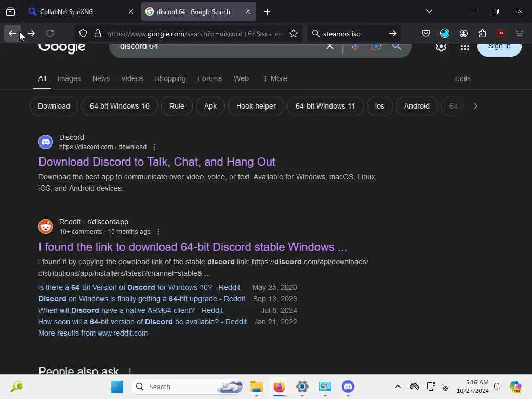Show more suggestion chips with the arrow
This screenshot has width=532, height=399.
coord(475,106)
